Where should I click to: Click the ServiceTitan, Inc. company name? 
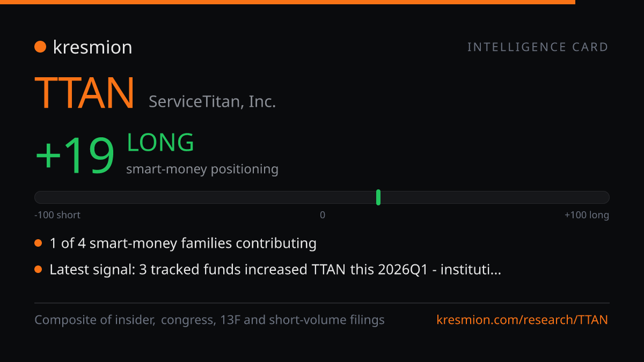pos(213,101)
